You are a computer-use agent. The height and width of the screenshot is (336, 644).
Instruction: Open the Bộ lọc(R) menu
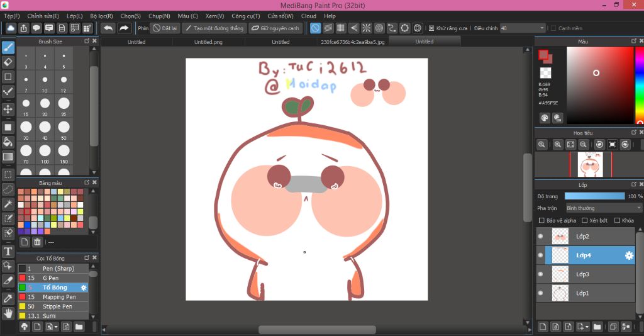(101, 16)
